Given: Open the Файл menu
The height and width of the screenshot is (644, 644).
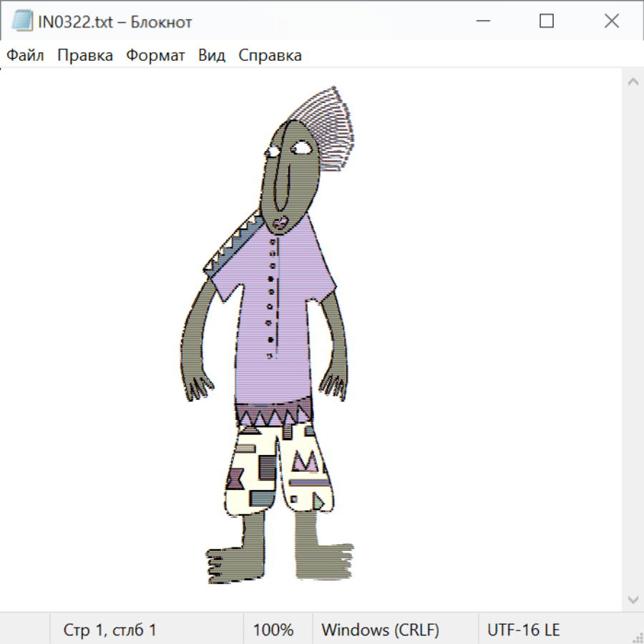Looking at the screenshot, I should coord(26,56).
